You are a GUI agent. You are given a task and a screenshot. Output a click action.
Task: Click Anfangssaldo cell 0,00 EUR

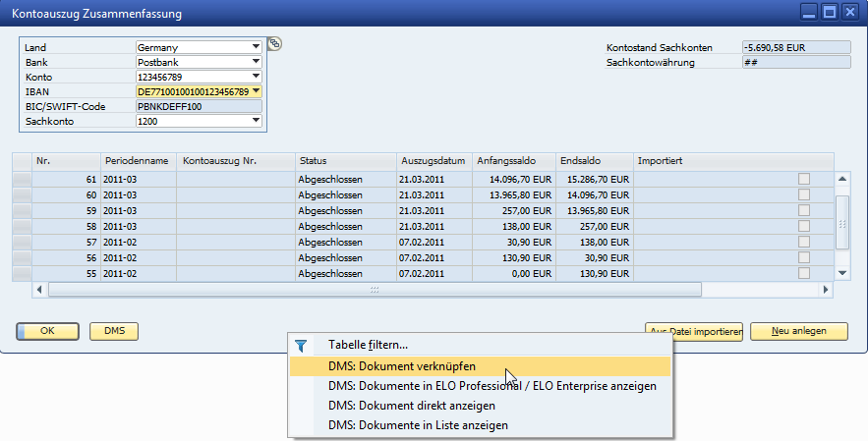click(514, 273)
